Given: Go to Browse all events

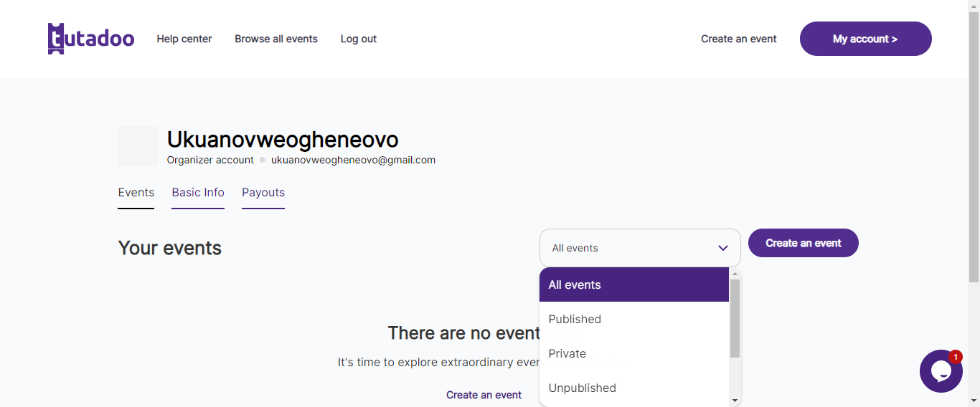Looking at the screenshot, I should [276, 39].
